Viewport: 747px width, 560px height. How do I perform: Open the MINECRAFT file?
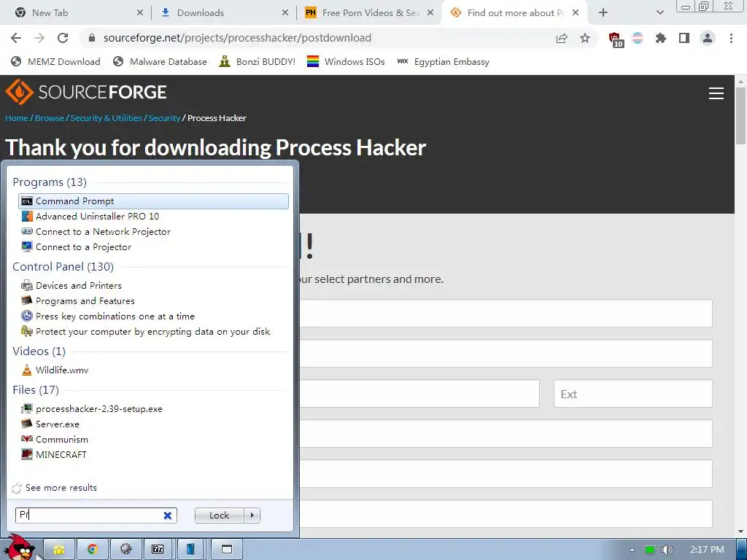click(x=61, y=454)
